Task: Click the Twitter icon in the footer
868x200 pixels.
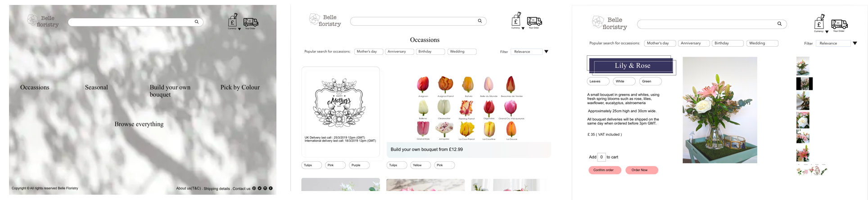Action: (259, 188)
